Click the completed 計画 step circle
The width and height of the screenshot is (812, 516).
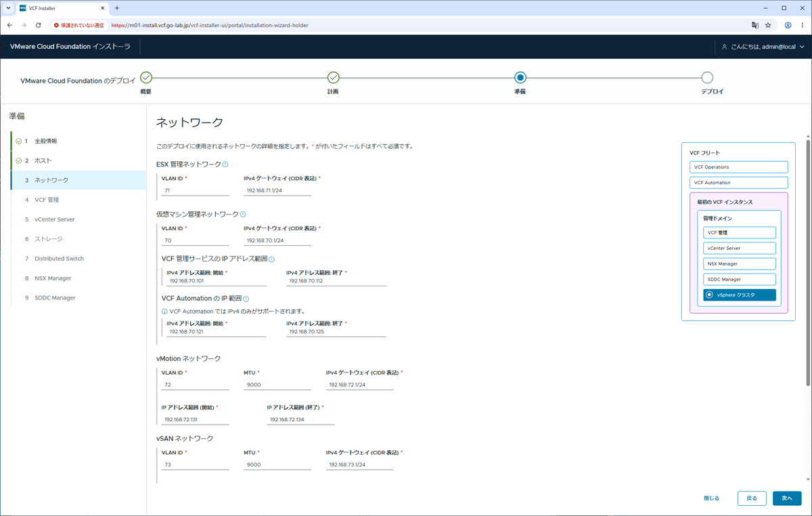point(333,78)
